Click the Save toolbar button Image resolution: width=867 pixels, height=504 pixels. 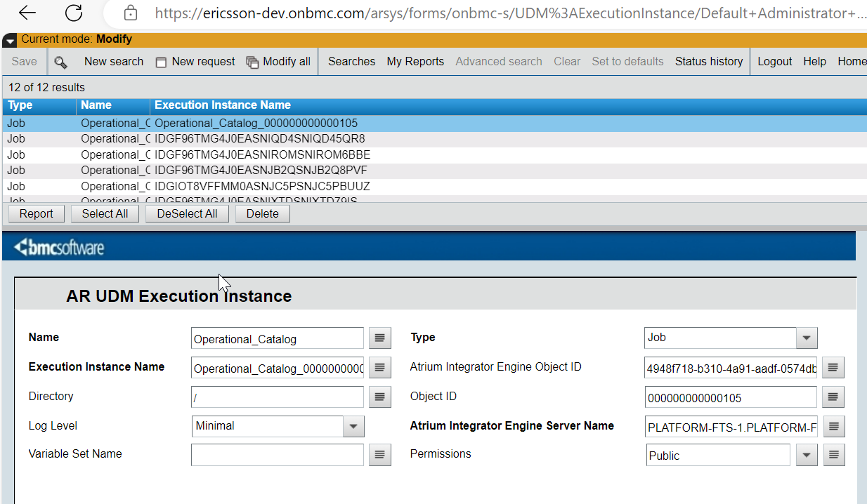click(25, 62)
